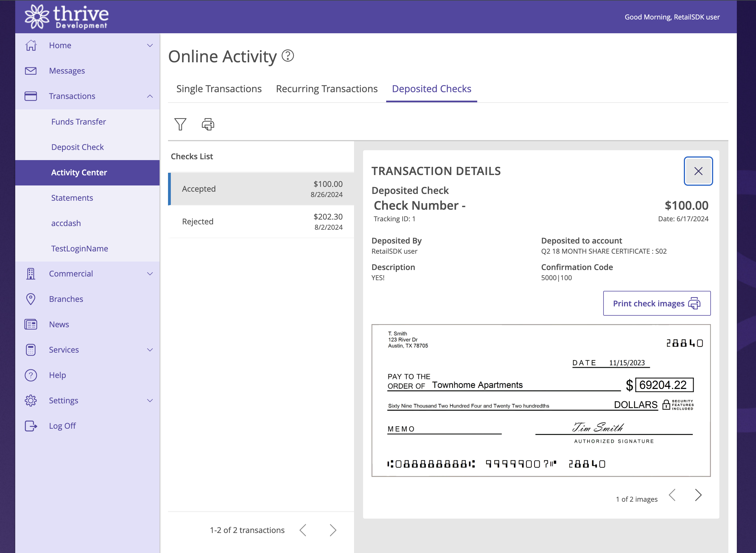Click 'Q2 18 MONTH SHARE CERTIFICATE : S02' text
The image size is (756, 553).
tap(604, 251)
